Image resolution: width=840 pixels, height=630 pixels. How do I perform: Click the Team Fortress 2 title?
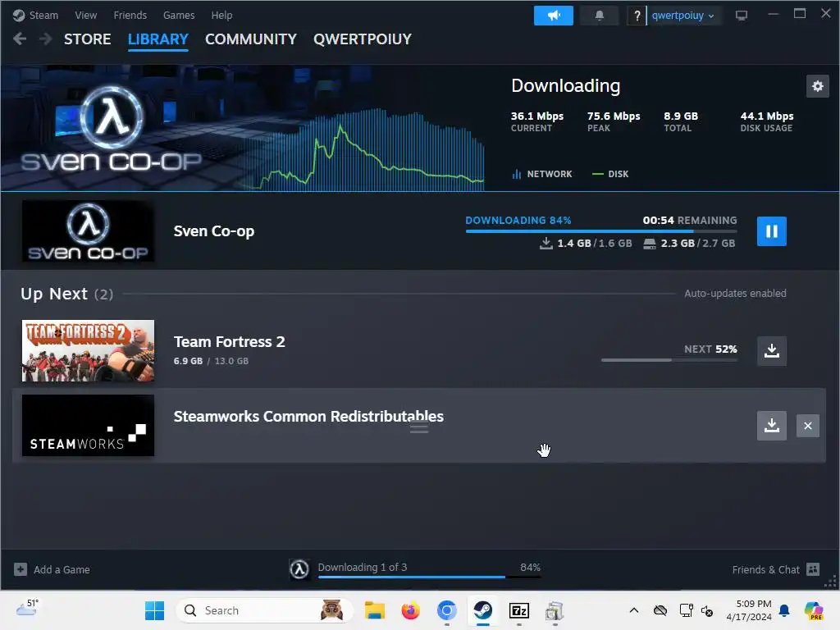230,342
